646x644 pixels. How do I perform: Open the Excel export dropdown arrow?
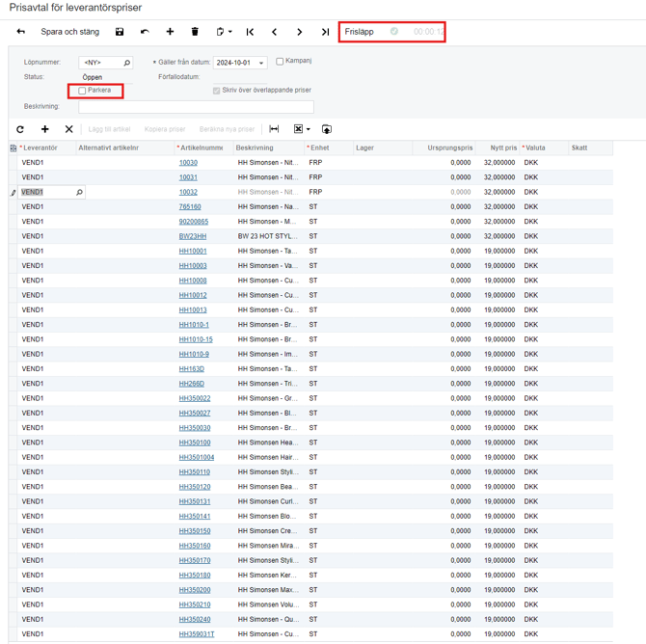pos(308,129)
